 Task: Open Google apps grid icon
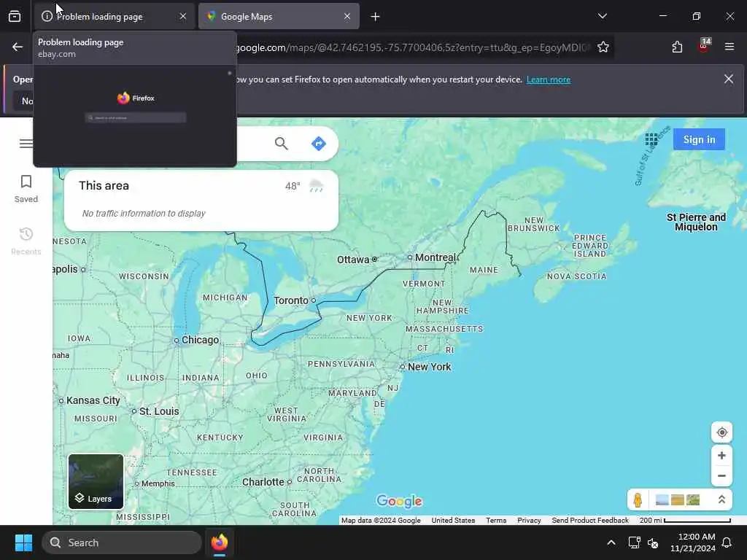[x=651, y=139]
